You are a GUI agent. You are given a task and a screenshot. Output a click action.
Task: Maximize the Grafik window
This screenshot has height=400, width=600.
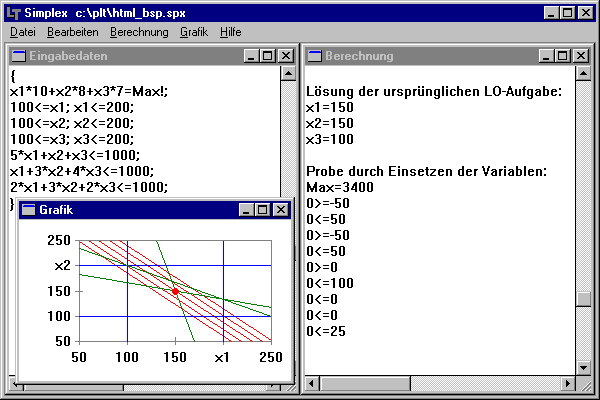point(263,210)
